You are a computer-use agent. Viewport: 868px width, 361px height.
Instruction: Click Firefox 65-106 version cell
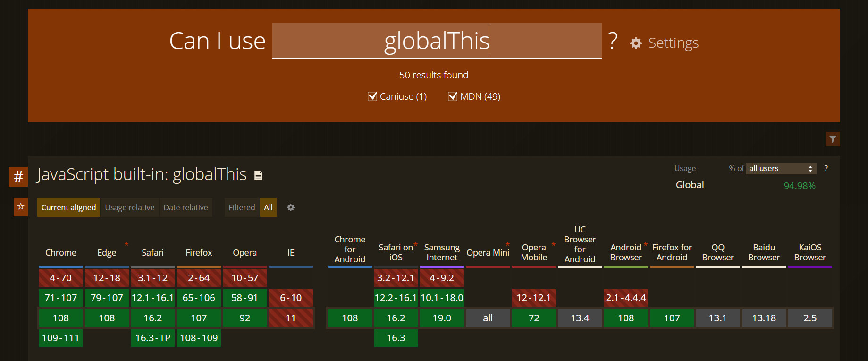click(x=199, y=298)
